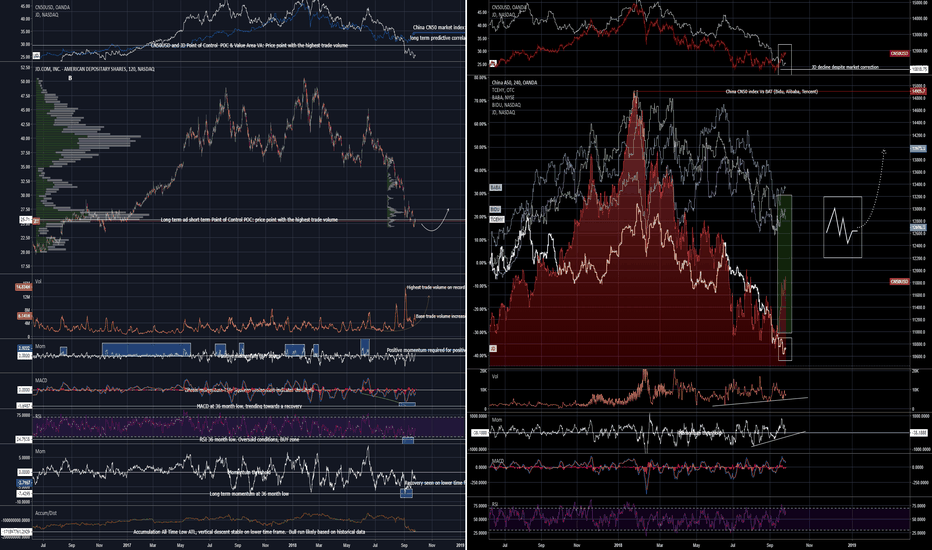Viewport: 932px width, 550px height.
Task: Click the Accum/Dist indicator label
Action: (45, 513)
